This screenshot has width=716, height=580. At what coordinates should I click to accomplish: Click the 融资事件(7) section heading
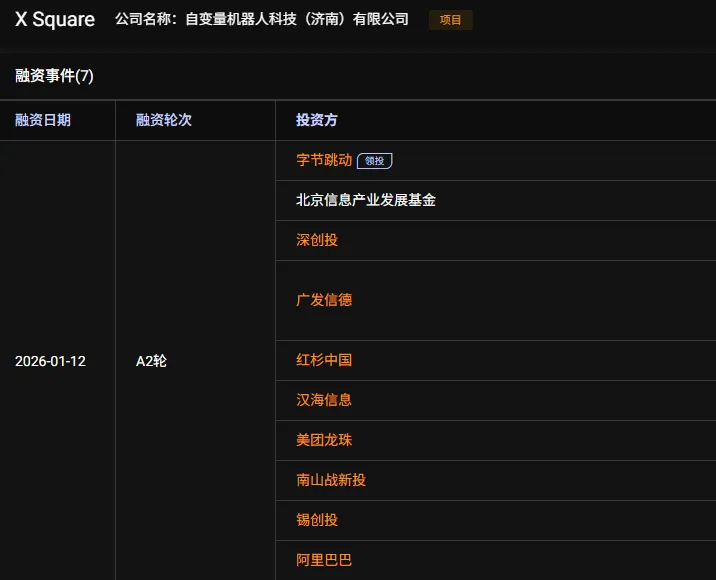tap(54, 76)
